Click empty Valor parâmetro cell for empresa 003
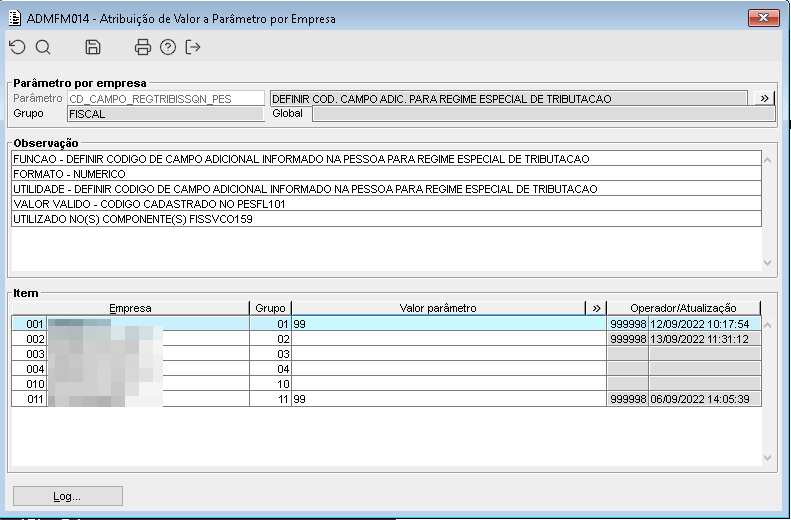This screenshot has height=520, width=791. 449,354
